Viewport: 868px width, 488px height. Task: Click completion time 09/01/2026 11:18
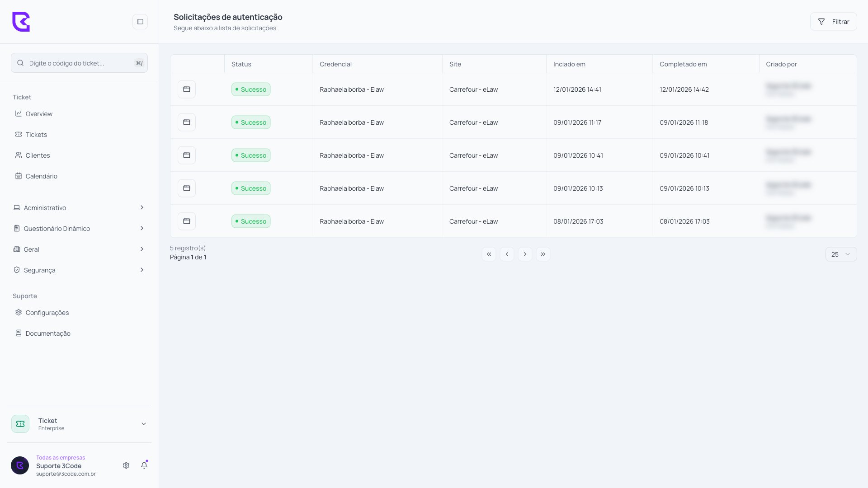(684, 122)
